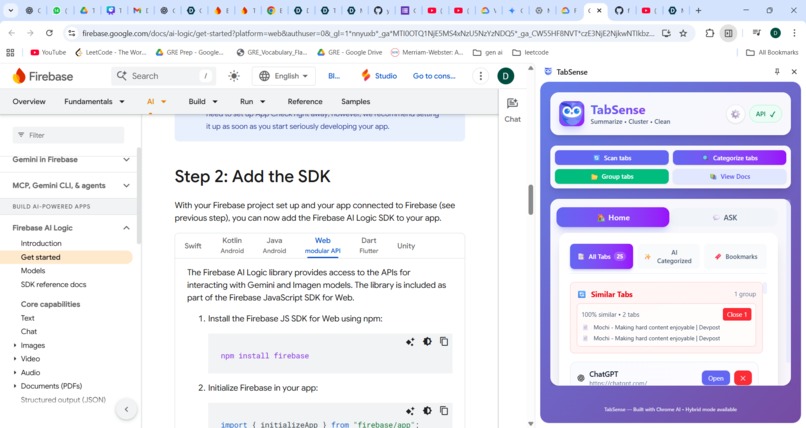Open the English language dropdown
The image size is (806, 428).
click(x=284, y=76)
